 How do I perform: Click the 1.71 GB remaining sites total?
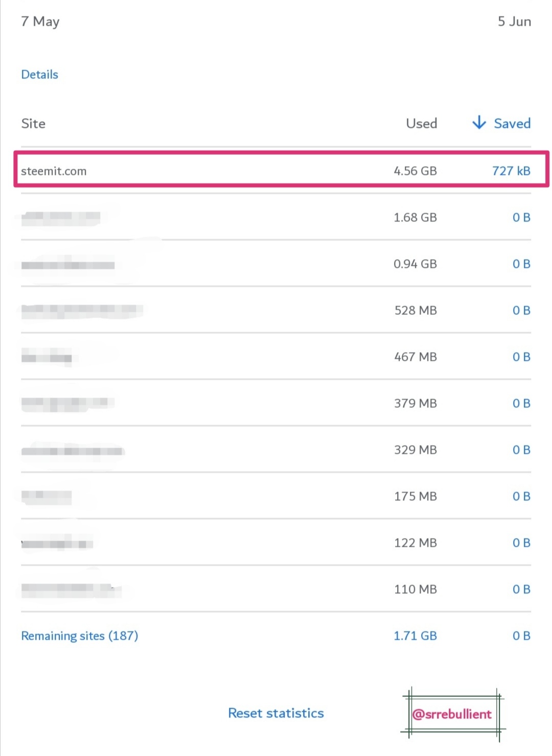coord(415,636)
